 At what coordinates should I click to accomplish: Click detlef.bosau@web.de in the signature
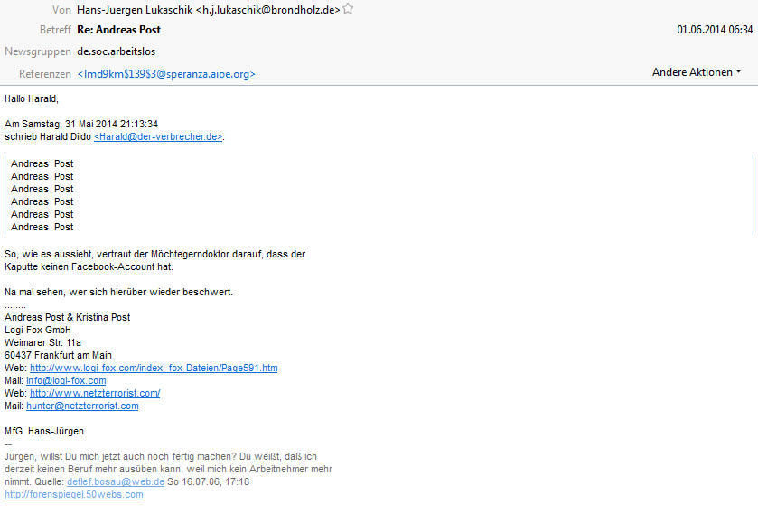click(x=116, y=481)
